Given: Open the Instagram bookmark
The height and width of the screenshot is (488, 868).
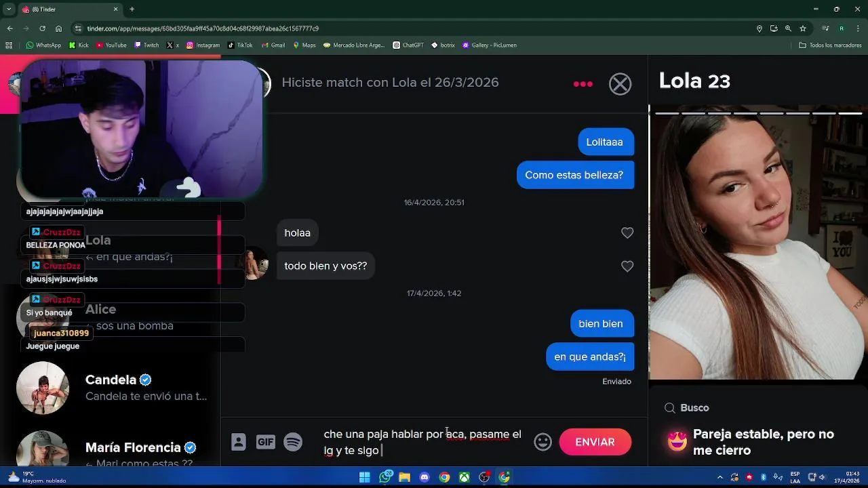Looking at the screenshot, I should point(203,45).
